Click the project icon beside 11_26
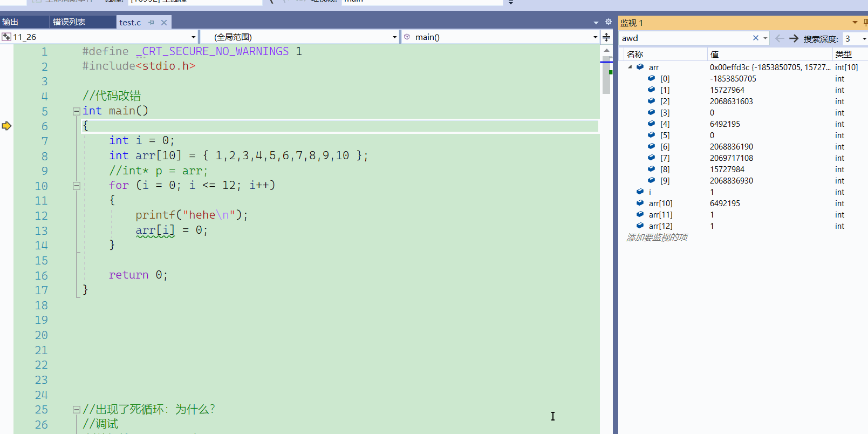The height and width of the screenshot is (434, 868). coord(6,37)
